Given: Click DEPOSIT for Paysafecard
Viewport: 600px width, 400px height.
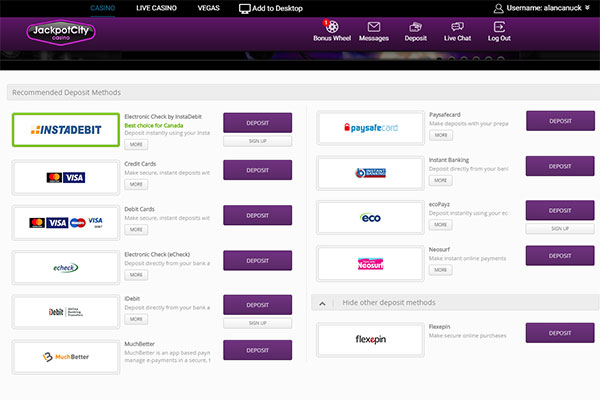Looking at the screenshot, I should pos(560,121).
